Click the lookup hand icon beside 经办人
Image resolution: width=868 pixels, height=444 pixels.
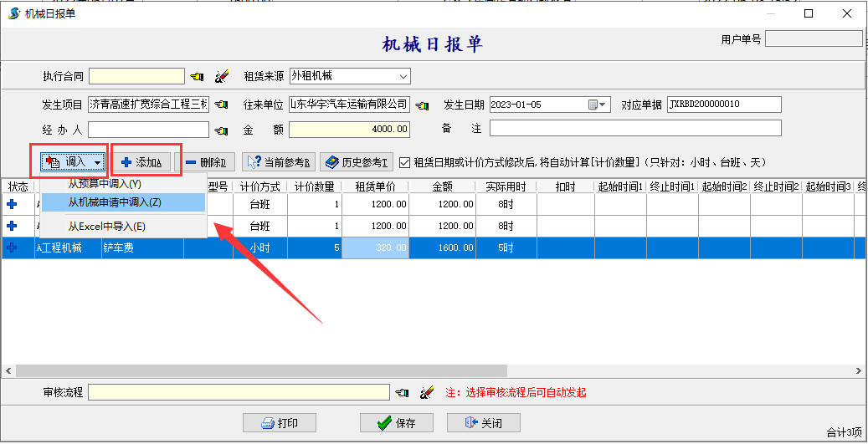point(221,130)
